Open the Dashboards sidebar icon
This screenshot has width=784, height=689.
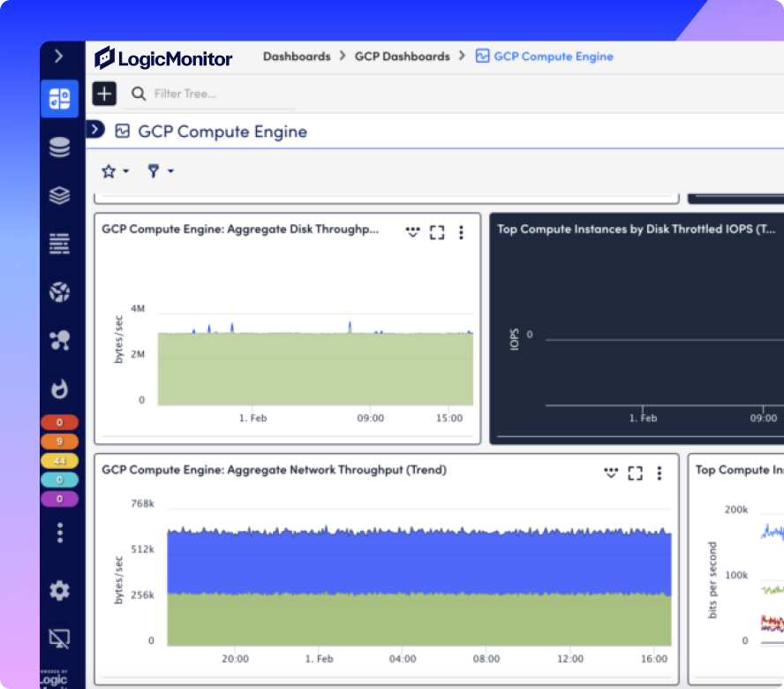coord(59,99)
